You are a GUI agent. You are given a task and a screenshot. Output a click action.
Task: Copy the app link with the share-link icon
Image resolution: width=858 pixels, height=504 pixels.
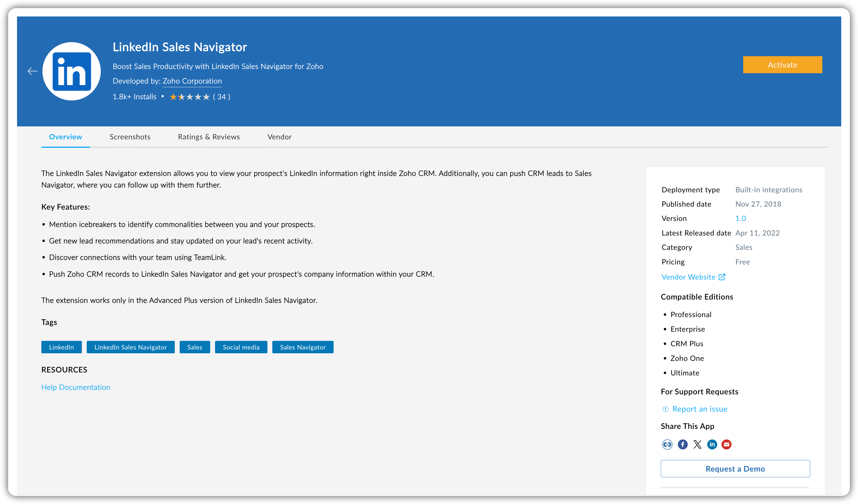click(x=667, y=445)
